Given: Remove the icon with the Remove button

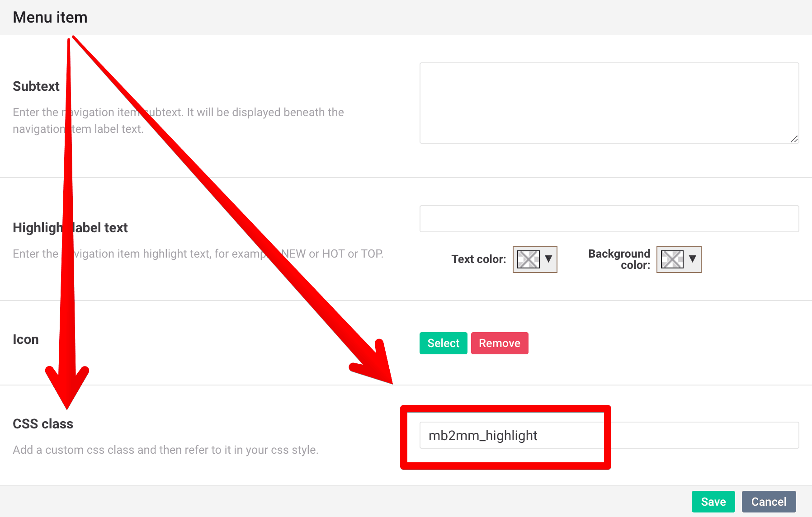Looking at the screenshot, I should (x=500, y=343).
